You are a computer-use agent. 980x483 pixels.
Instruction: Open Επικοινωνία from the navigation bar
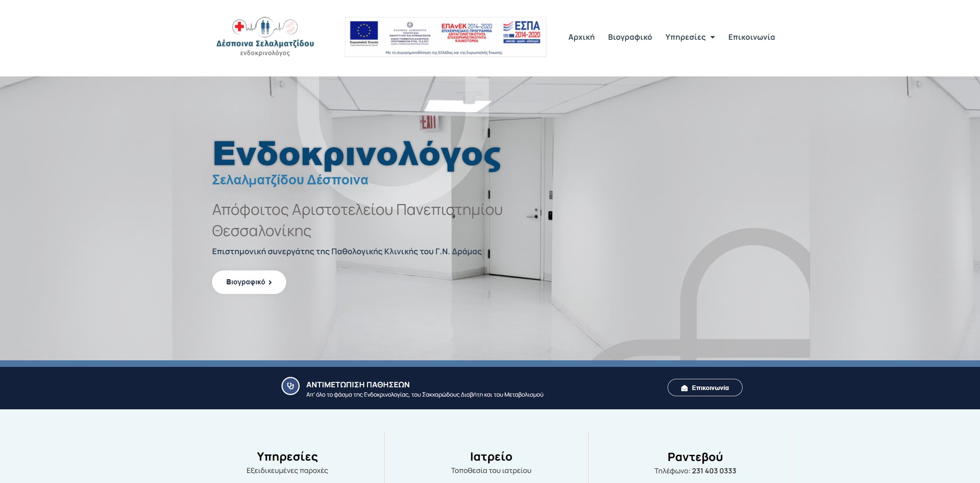point(751,37)
